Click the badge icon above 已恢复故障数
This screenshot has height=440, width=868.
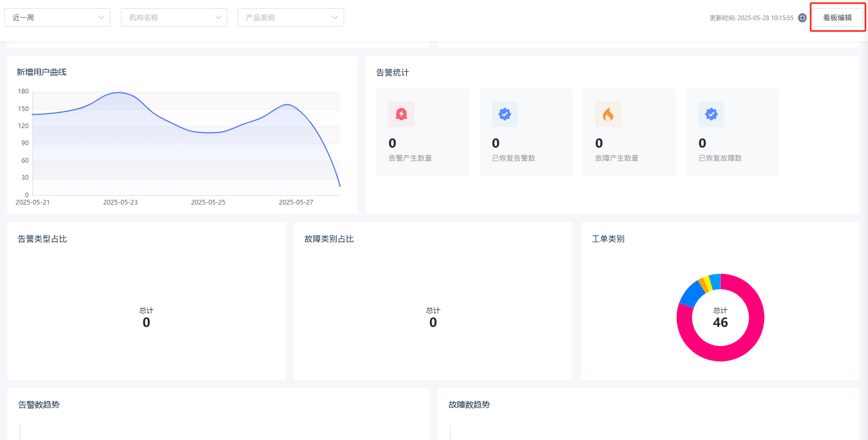(x=711, y=114)
